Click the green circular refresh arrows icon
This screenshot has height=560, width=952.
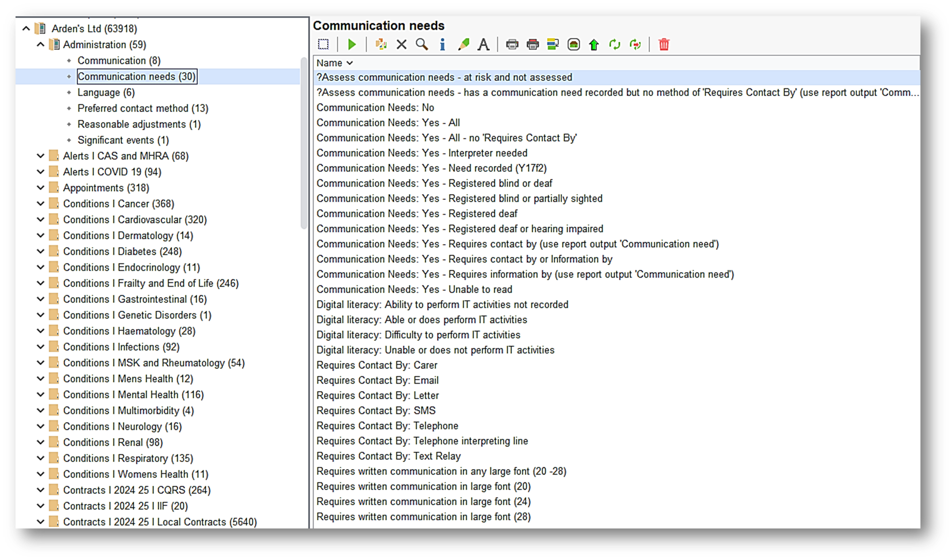click(615, 45)
